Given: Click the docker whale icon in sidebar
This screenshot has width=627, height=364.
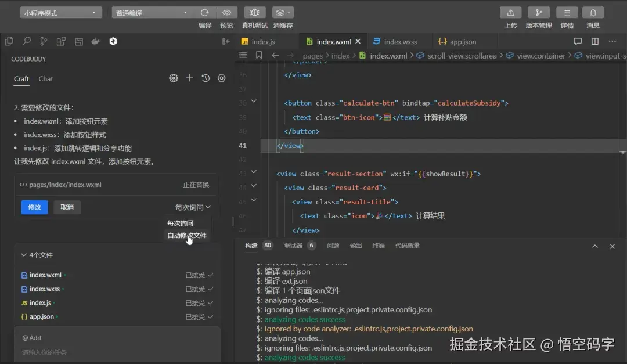Looking at the screenshot, I should [x=96, y=41].
